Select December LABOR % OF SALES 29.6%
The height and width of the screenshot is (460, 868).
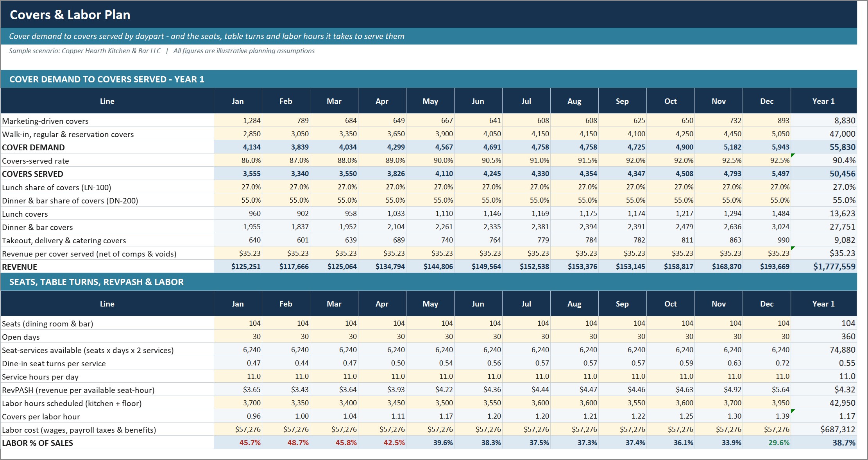pyautogui.click(x=767, y=443)
